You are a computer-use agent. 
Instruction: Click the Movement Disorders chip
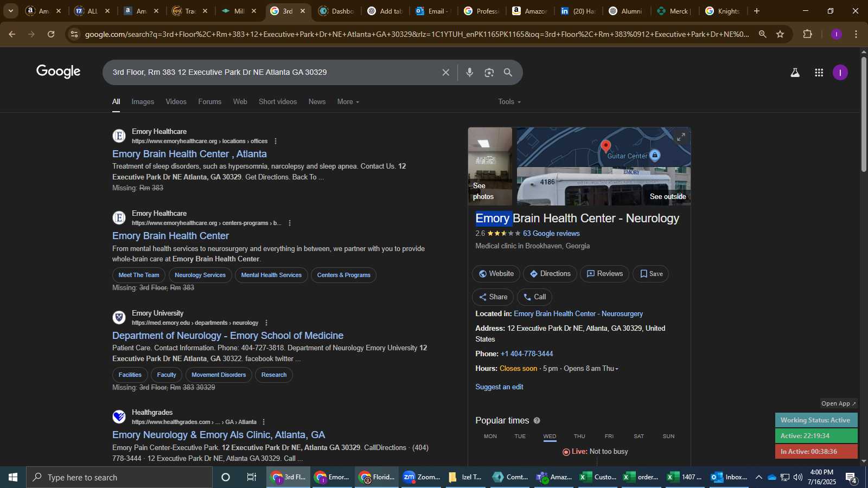[219, 375]
